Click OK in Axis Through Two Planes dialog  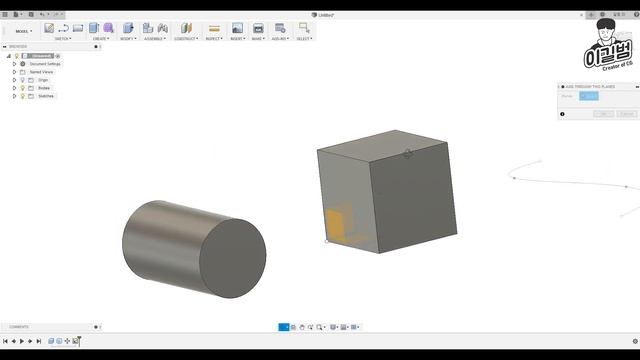(x=603, y=114)
